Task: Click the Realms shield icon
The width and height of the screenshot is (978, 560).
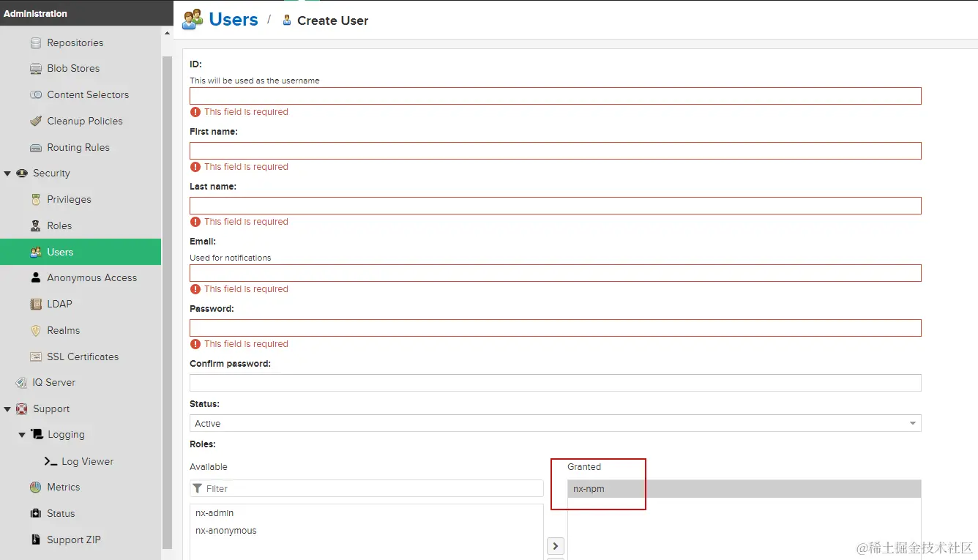Action: [x=35, y=331]
